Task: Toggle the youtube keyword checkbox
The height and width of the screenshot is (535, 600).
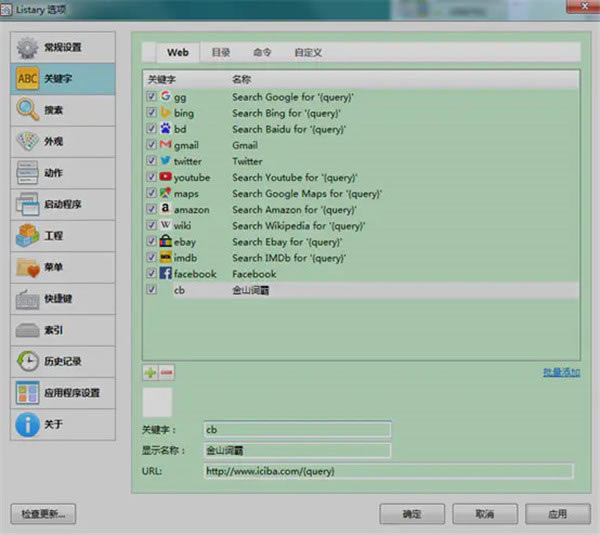Action: click(152, 176)
